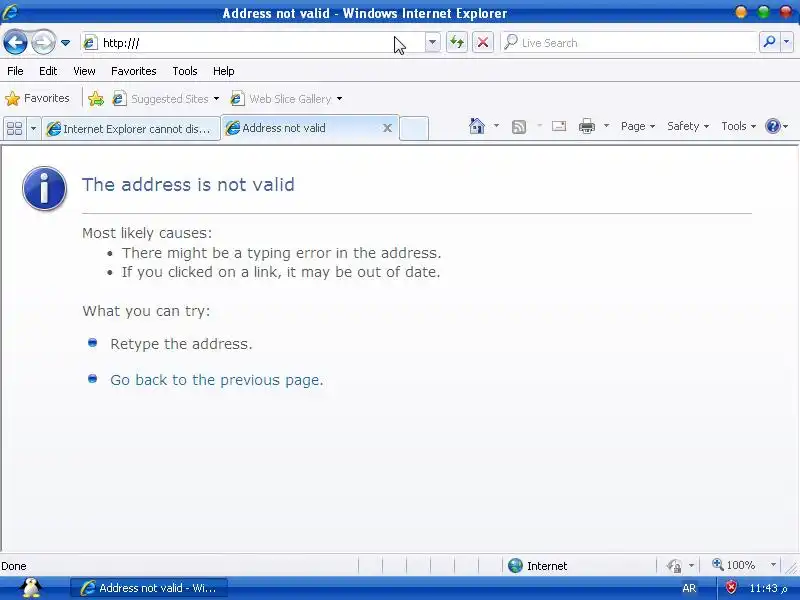The image size is (800, 600).
Task: Refresh the page with green arrows button
Action: tap(457, 43)
